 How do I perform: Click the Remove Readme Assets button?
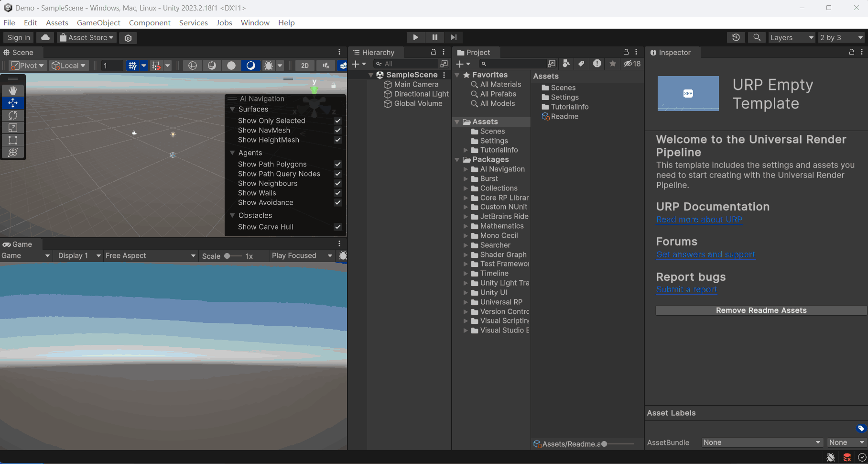pyautogui.click(x=761, y=310)
